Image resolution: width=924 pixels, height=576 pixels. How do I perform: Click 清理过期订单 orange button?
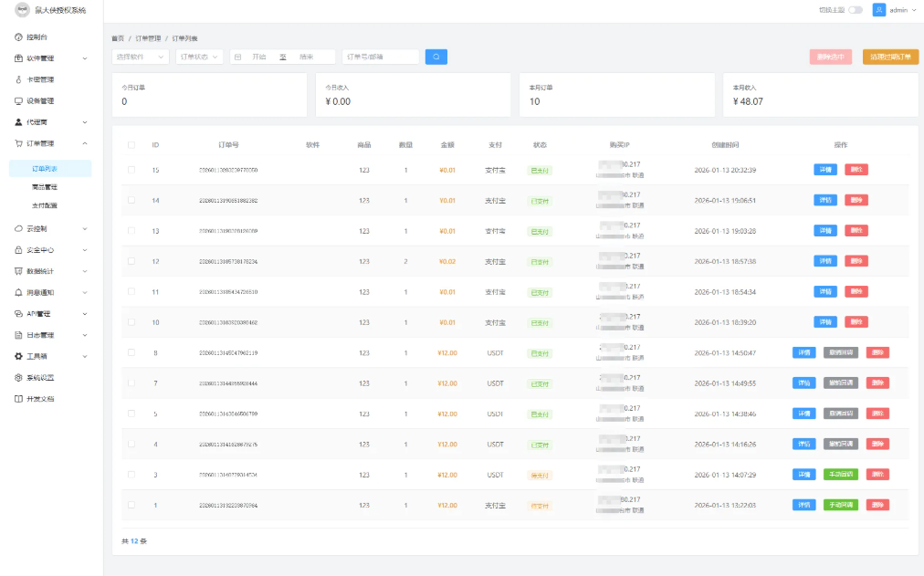coord(889,57)
